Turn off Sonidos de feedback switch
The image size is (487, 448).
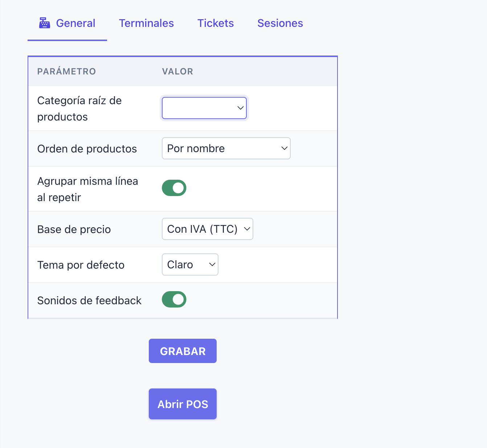pyautogui.click(x=174, y=300)
